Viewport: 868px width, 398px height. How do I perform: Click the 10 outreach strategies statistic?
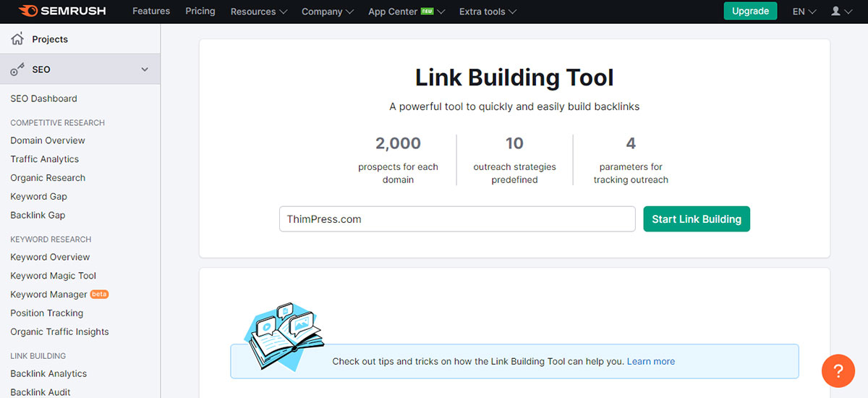pyautogui.click(x=514, y=158)
